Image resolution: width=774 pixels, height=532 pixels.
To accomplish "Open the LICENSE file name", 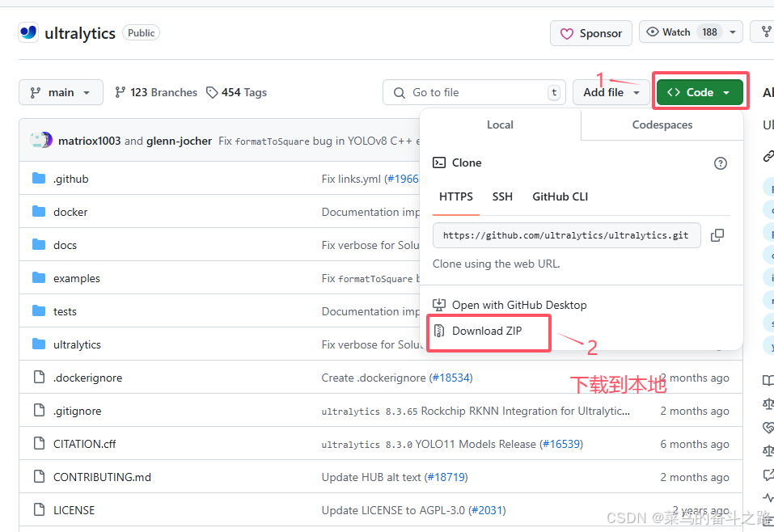I will click(74, 510).
